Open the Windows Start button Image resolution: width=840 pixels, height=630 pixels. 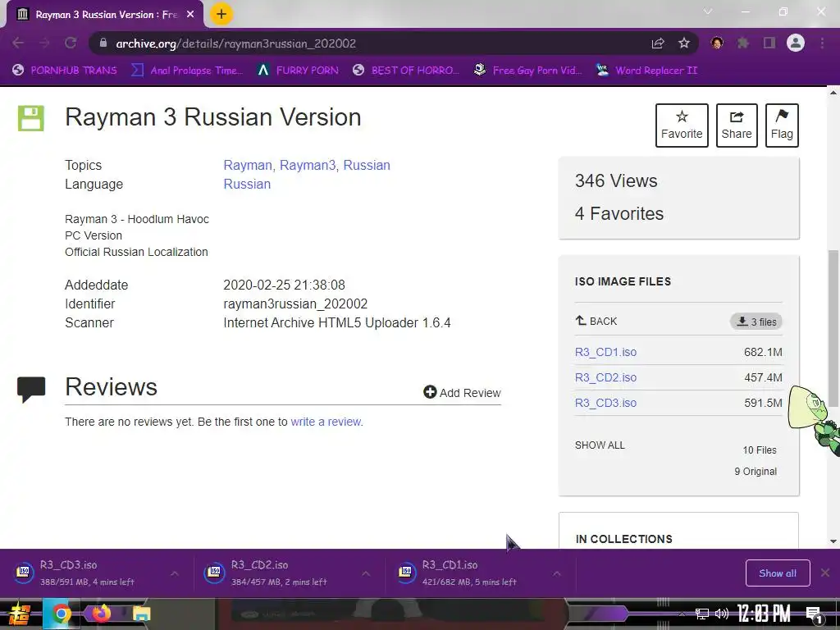coord(18,614)
